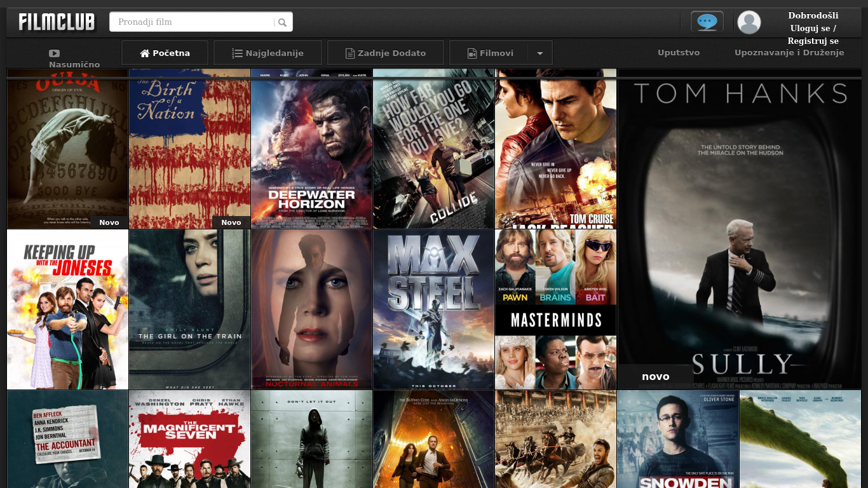Open the Da Vinci Code sequel poster
The image size is (868, 488).
pyautogui.click(x=433, y=439)
